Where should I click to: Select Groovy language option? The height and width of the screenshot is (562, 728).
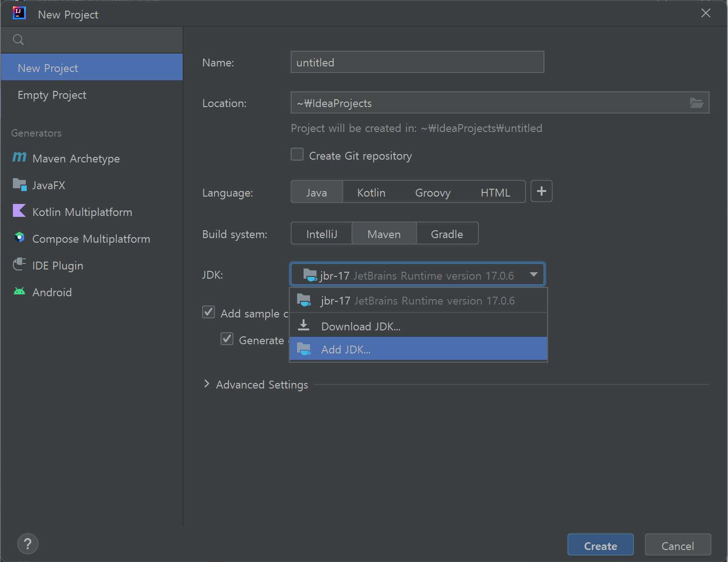(433, 191)
